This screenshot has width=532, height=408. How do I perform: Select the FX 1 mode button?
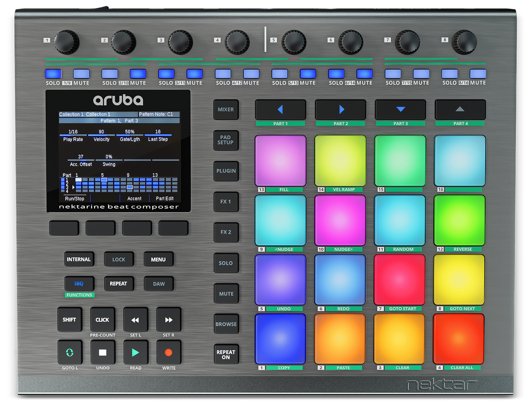coord(226,202)
